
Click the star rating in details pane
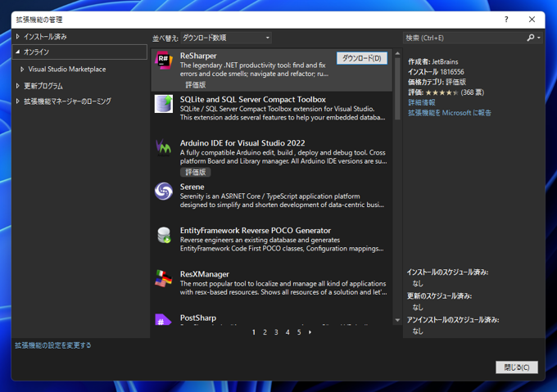click(x=442, y=92)
